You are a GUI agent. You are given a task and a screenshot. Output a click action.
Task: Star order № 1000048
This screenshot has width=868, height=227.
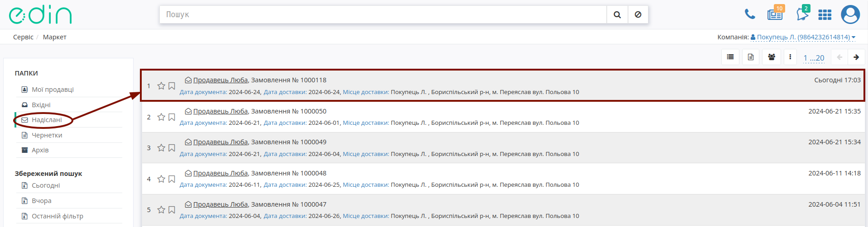point(161,179)
